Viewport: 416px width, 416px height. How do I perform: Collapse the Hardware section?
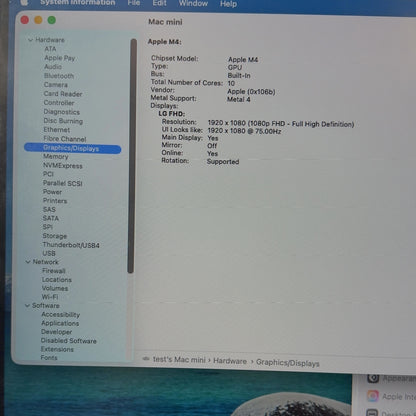(x=30, y=40)
